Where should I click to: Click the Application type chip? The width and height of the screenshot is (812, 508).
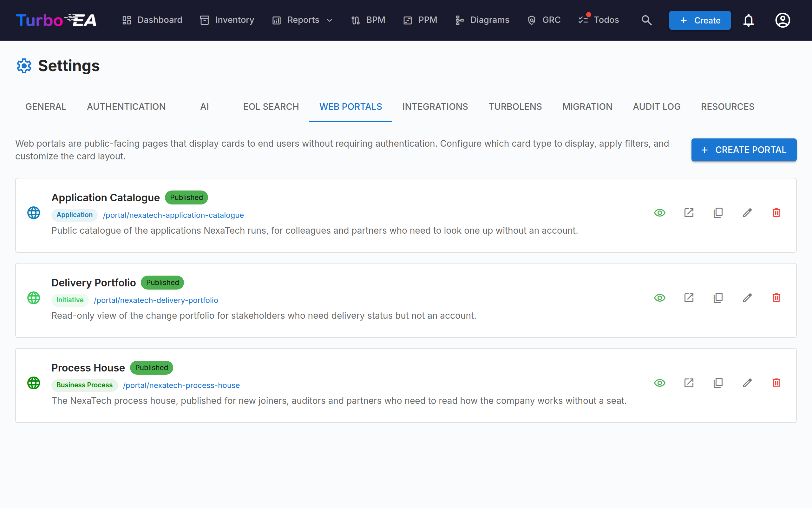75,215
